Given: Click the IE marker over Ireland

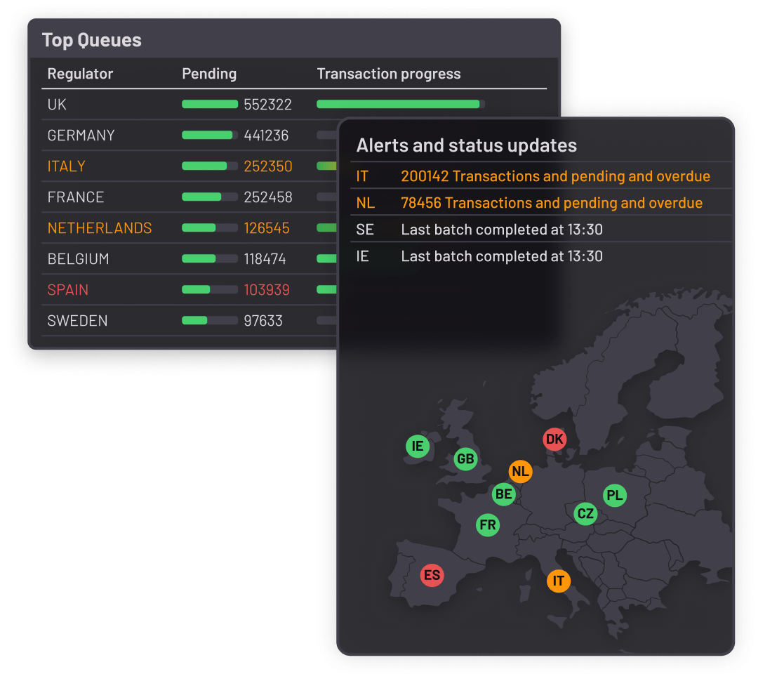Looking at the screenshot, I should pyautogui.click(x=418, y=446).
